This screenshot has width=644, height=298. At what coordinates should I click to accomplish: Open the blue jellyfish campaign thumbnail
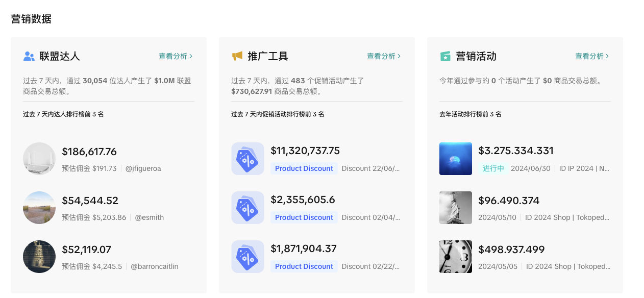456,159
